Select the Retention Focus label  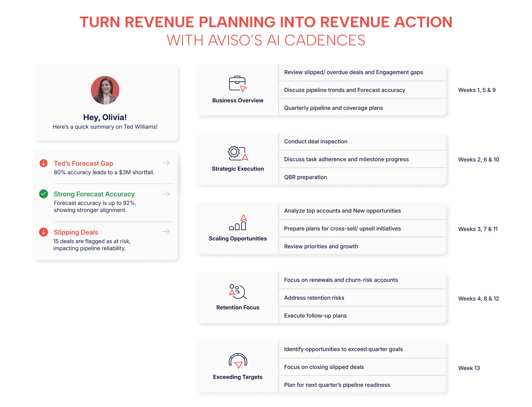(x=238, y=308)
